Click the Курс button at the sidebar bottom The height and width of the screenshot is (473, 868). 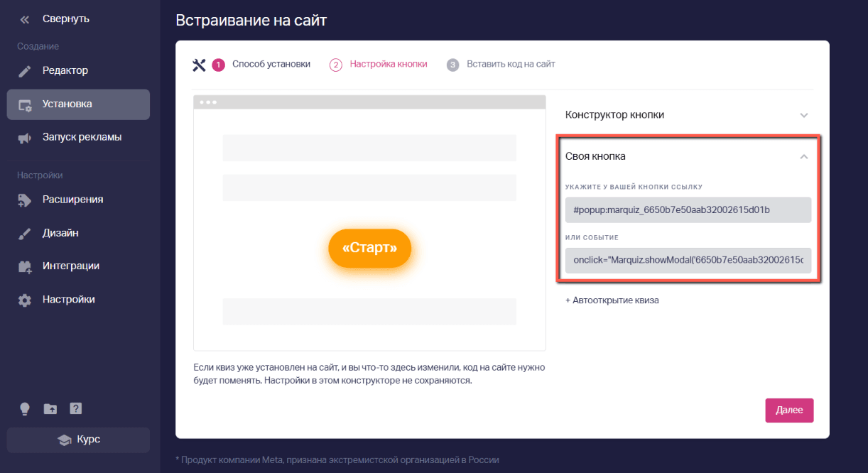(78, 440)
